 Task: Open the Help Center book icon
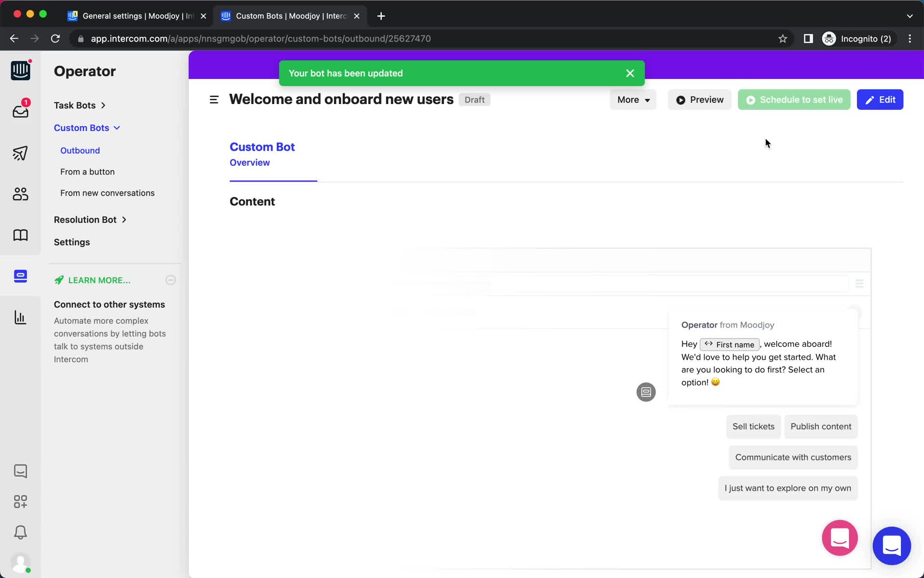pyautogui.click(x=20, y=235)
